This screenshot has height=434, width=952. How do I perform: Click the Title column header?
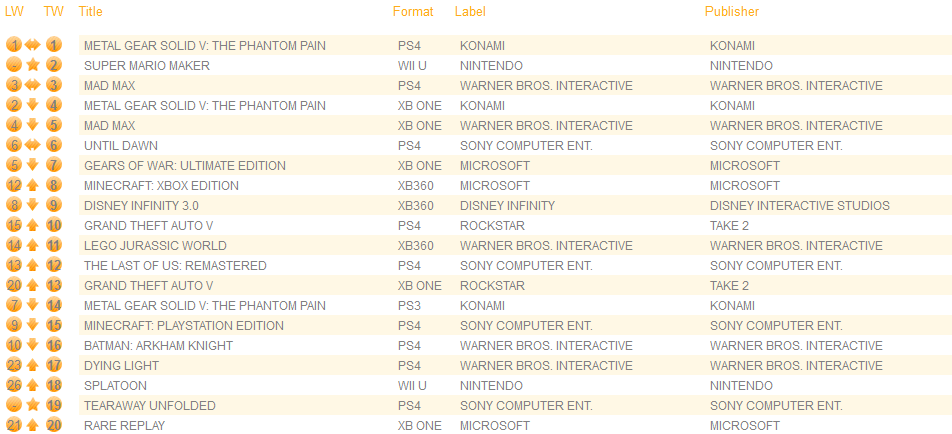click(91, 12)
